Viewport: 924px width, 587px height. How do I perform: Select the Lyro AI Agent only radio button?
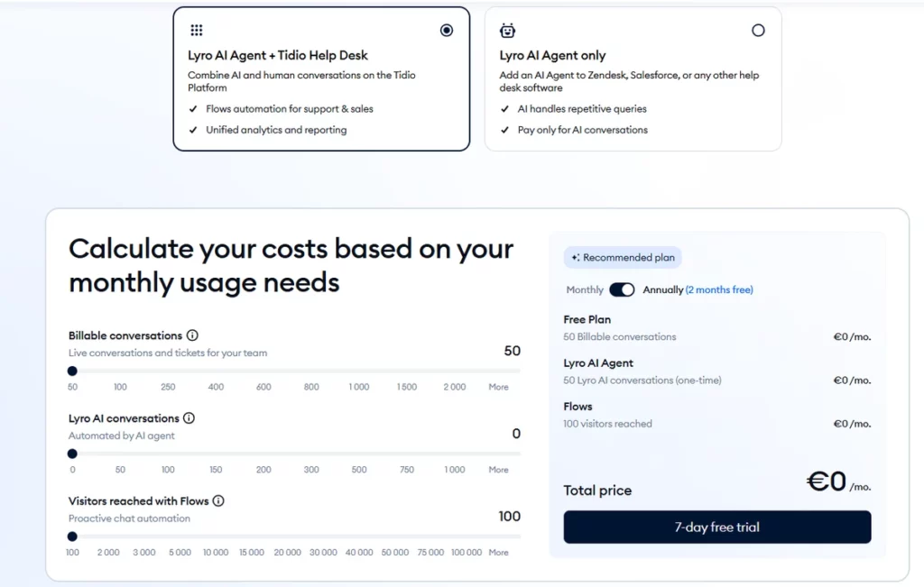[758, 30]
